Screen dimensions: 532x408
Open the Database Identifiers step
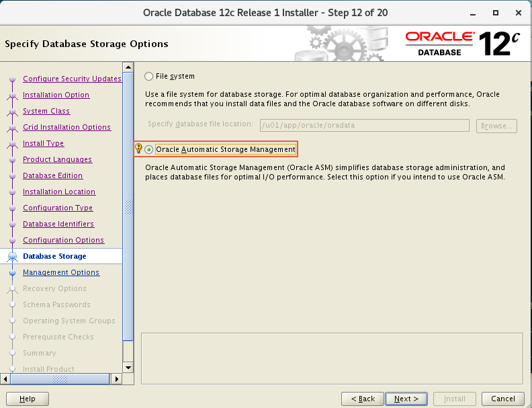pyautogui.click(x=58, y=224)
